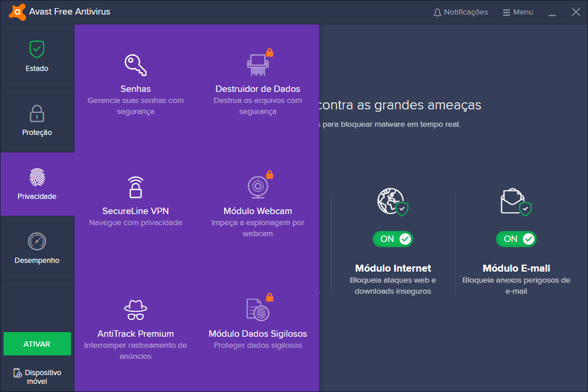588x392 pixels.
Task: Click the Senhas key icon
Action: pos(136,65)
